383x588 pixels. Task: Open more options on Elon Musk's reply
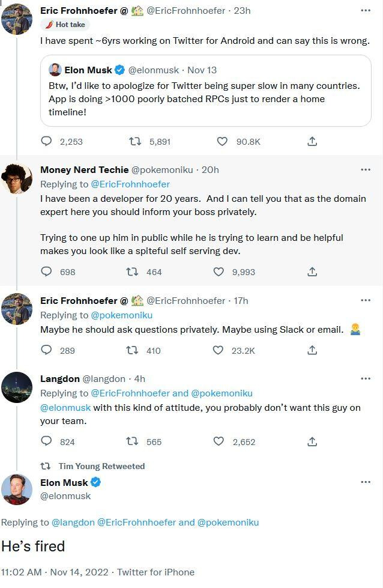pyautogui.click(x=366, y=482)
